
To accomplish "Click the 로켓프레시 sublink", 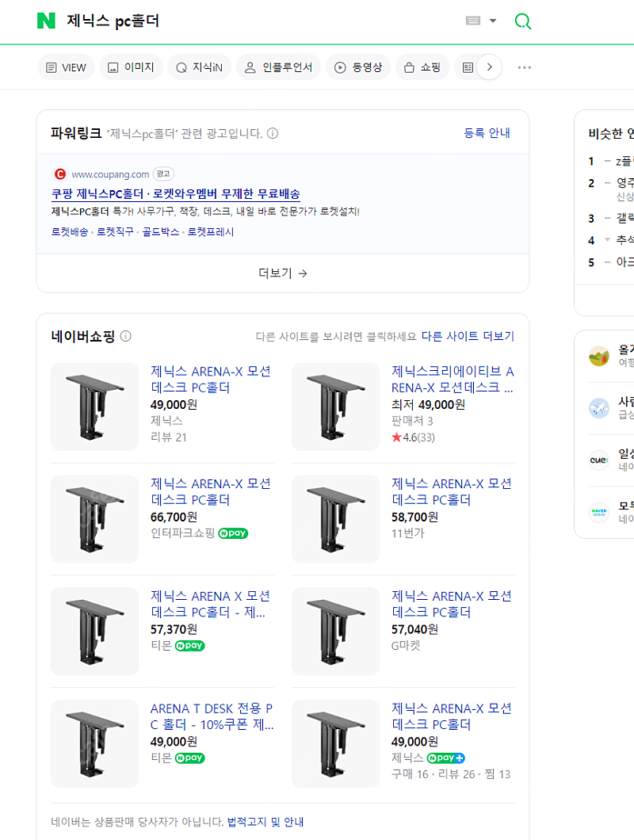I will point(211,232).
